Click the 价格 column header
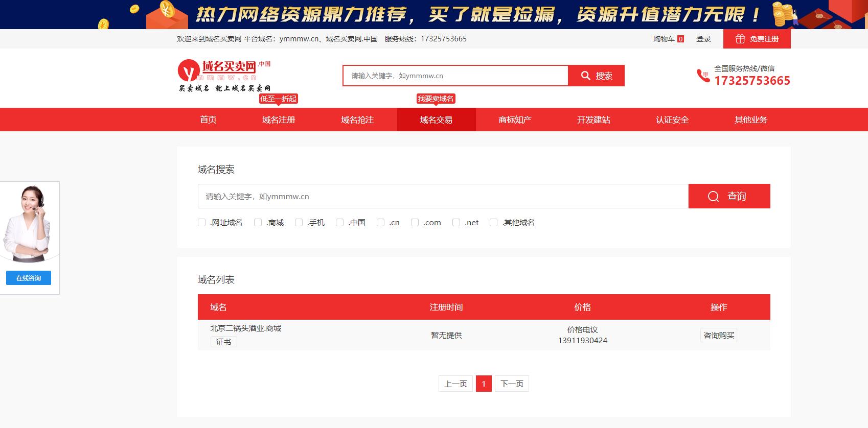 [x=583, y=307]
